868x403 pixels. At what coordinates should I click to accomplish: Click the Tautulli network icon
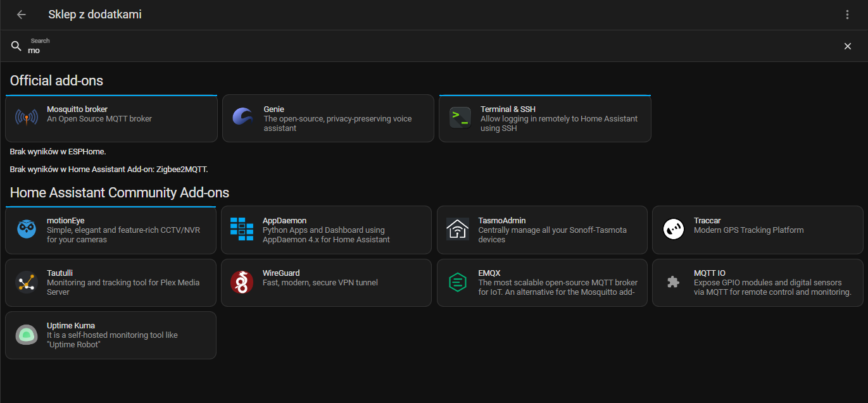pyautogui.click(x=27, y=282)
